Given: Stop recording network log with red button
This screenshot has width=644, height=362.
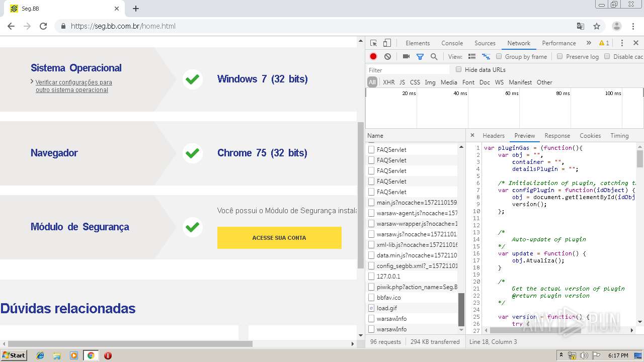Looking at the screenshot, I should pos(373,57).
